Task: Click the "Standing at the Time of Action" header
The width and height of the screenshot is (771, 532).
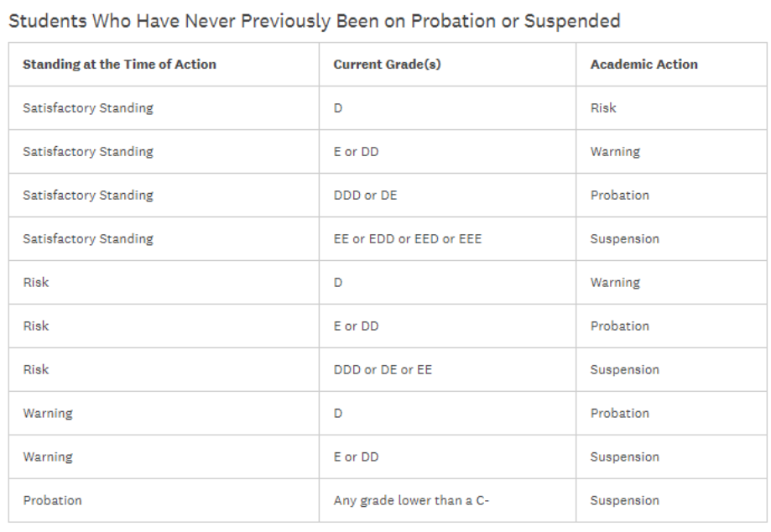Action: pyautogui.click(x=119, y=65)
